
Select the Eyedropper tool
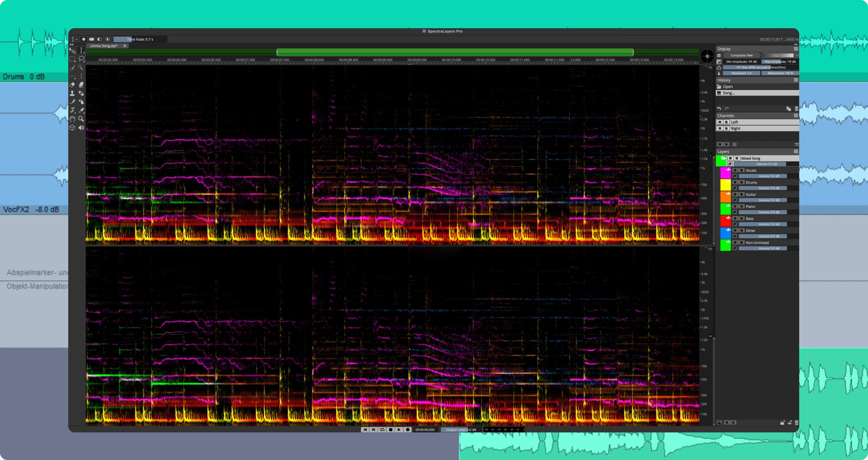click(81, 110)
